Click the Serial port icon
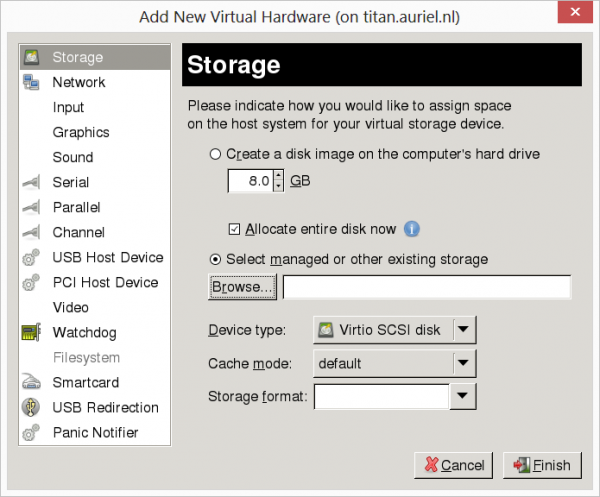Screen dimensions: 600x497 32,183
